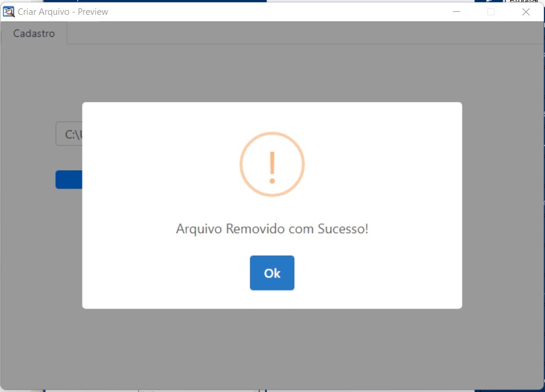Image resolution: width=545 pixels, height=392 pixels.
Task: Click empty title bar space before minimize
Action: pos(297,12)
